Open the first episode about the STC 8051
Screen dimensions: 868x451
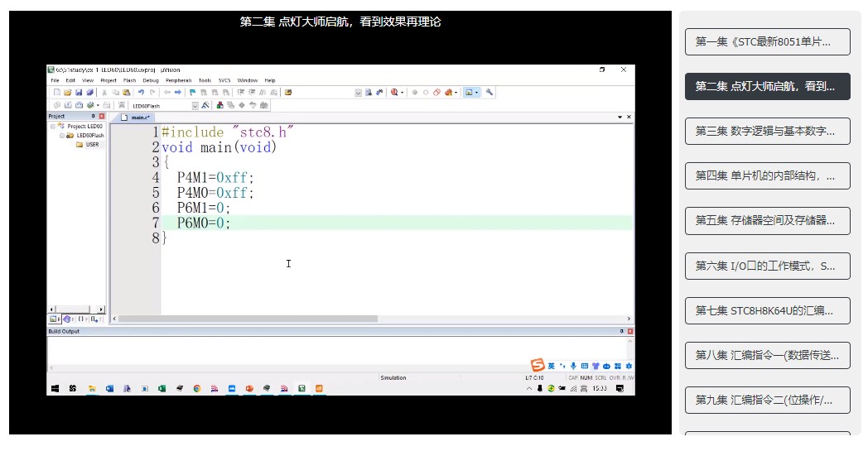click(767, 41)
